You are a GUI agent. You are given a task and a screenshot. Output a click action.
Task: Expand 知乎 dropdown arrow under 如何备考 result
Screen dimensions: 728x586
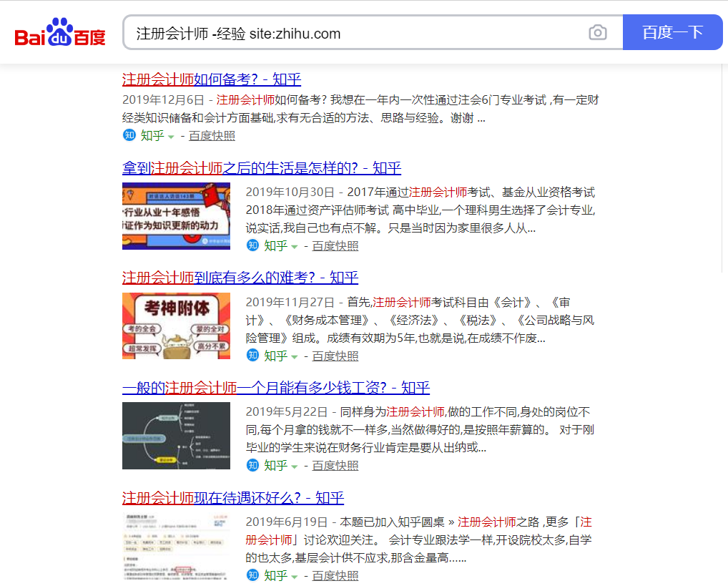coord(171,137)
